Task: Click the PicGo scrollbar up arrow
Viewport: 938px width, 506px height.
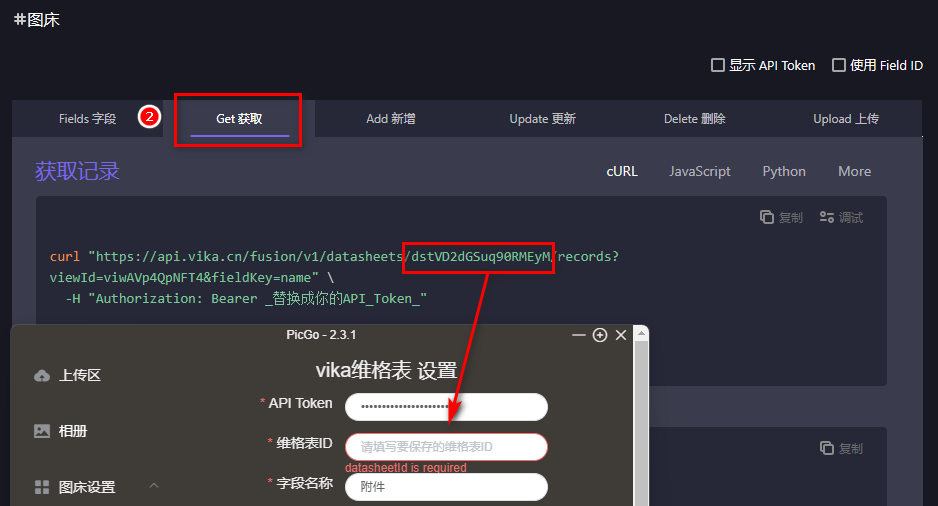Action: point(641,333)
